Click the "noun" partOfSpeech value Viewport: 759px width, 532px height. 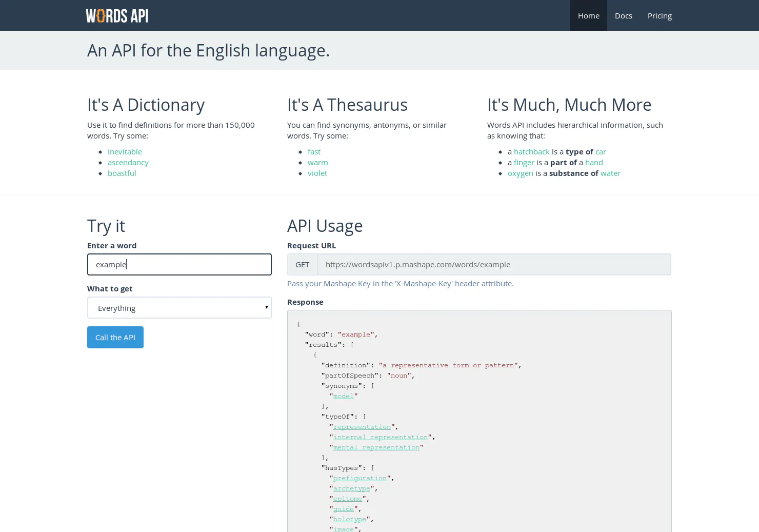coord(399,376)
